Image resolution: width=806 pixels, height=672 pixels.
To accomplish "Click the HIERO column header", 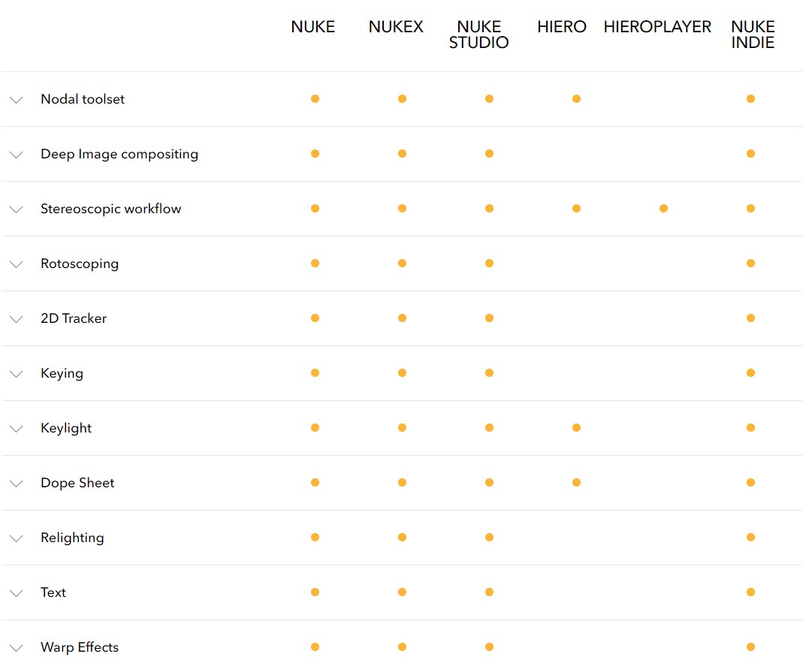I will pos(562,27).
